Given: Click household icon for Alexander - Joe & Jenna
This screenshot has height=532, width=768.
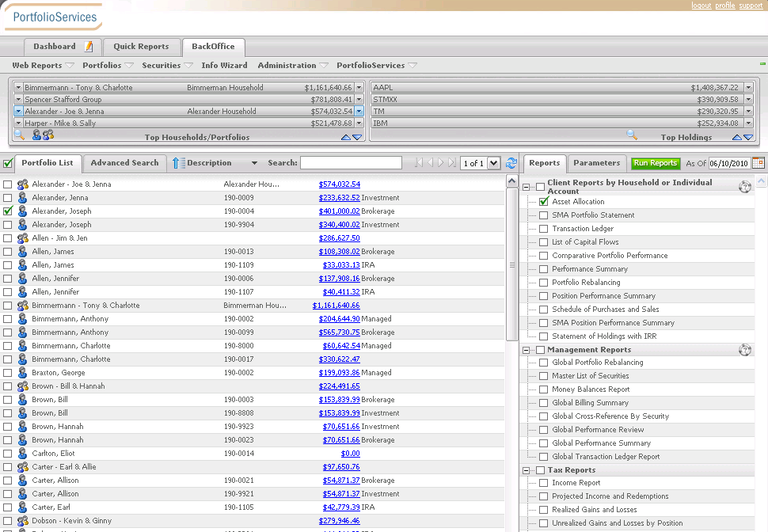Looking at the screenshot, I should tap(22, 184).
